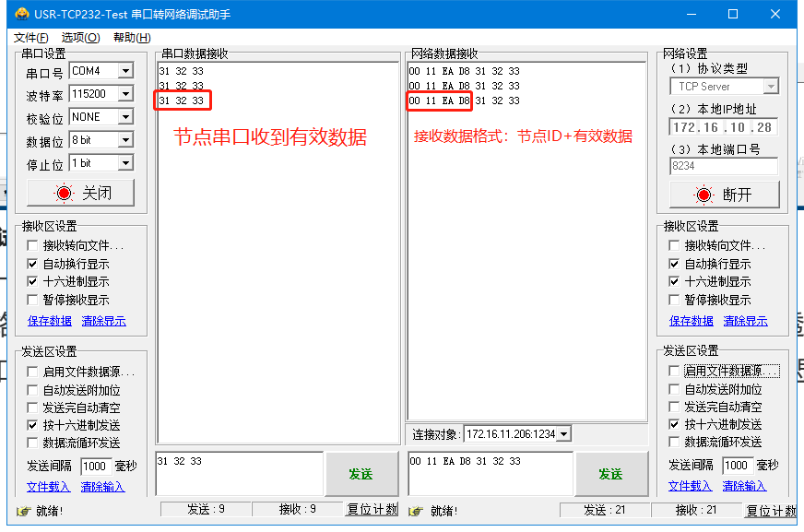Click network side 复位计数 button
This screenshot has width=804, height=532.
[771, 511]
